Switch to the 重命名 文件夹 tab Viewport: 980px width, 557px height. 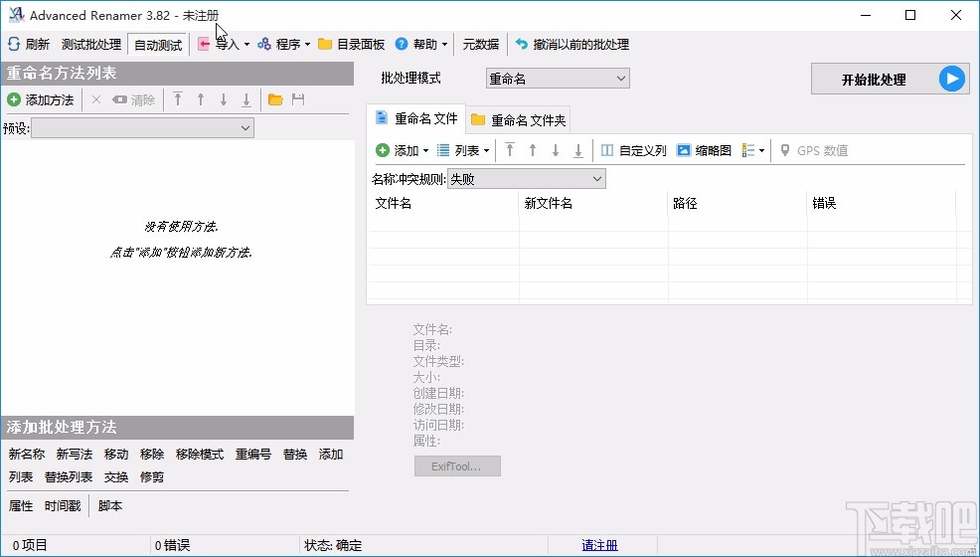point(518,119)
